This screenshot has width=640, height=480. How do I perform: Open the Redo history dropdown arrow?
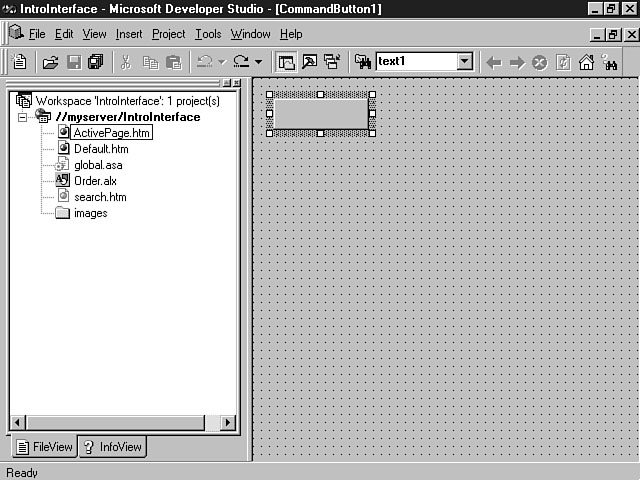[259, 62]
